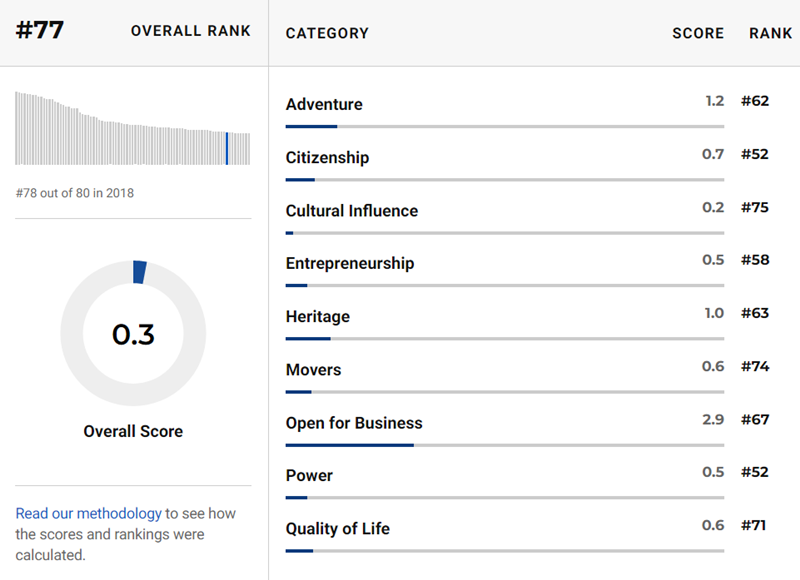Select the Open for Business label
The width and height of the screenshot is (800, 580).
coord(354,423)
